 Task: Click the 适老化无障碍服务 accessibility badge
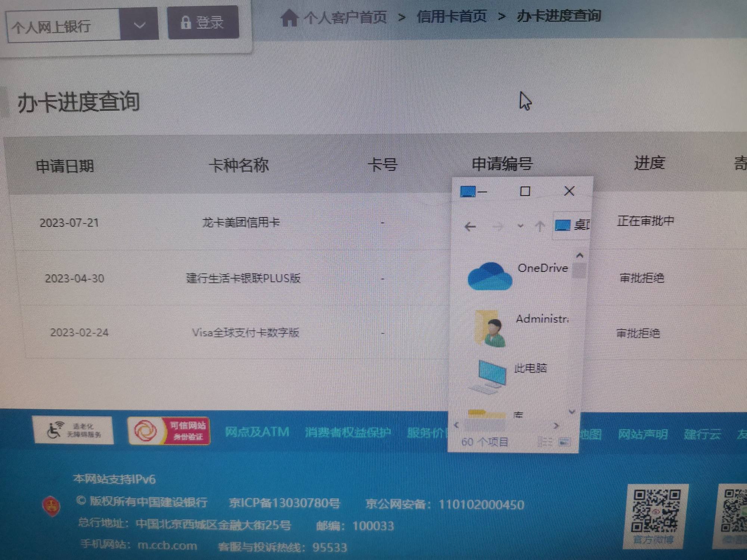73,430
